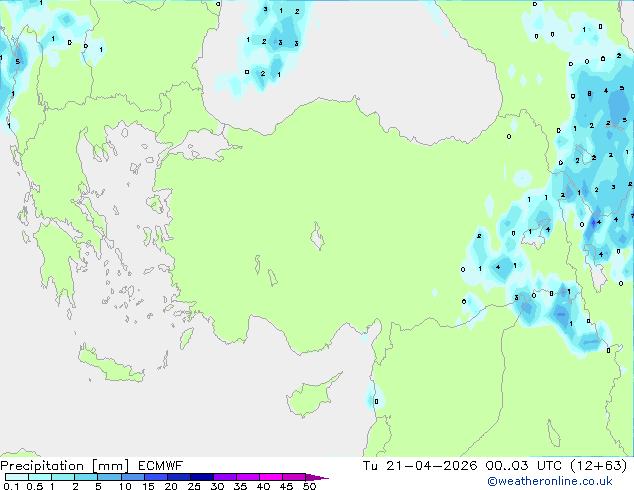Image resolution: width=634 pixels, height=490 pixels.
Task: Click the 40–45 mm magenta legend box
Action: click(x=271, y=477)
